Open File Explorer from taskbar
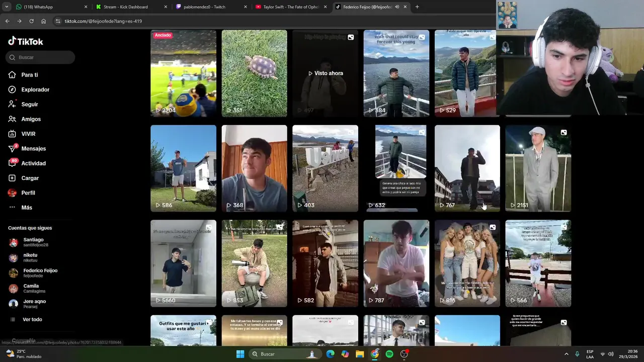This screenshot has height=362, width=644. pyautogui.click(x=360, y=354)
